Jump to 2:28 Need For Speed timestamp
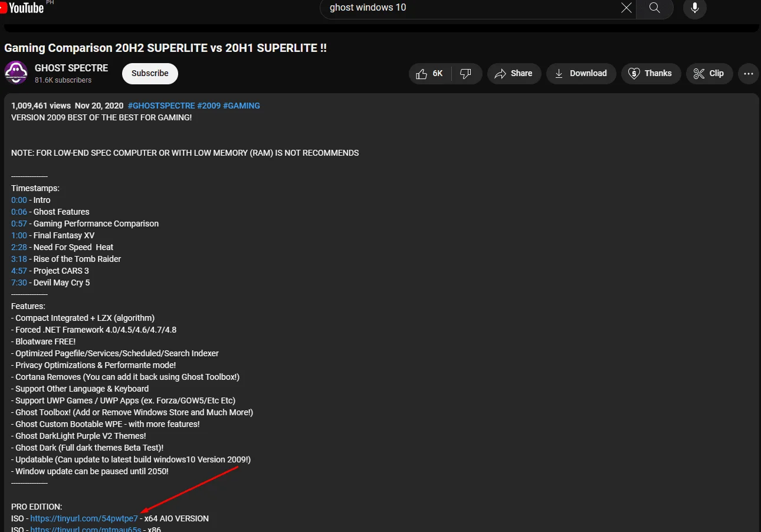761x532 pixels. 19,247
